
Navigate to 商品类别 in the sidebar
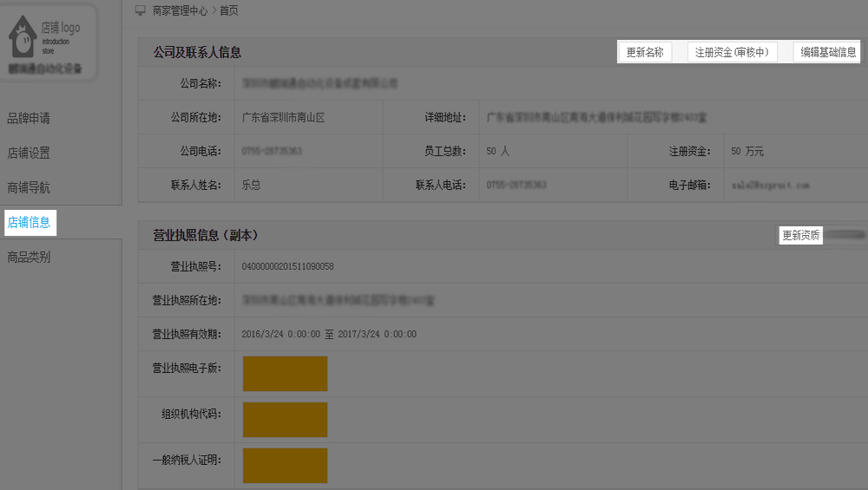coord(29,257)
